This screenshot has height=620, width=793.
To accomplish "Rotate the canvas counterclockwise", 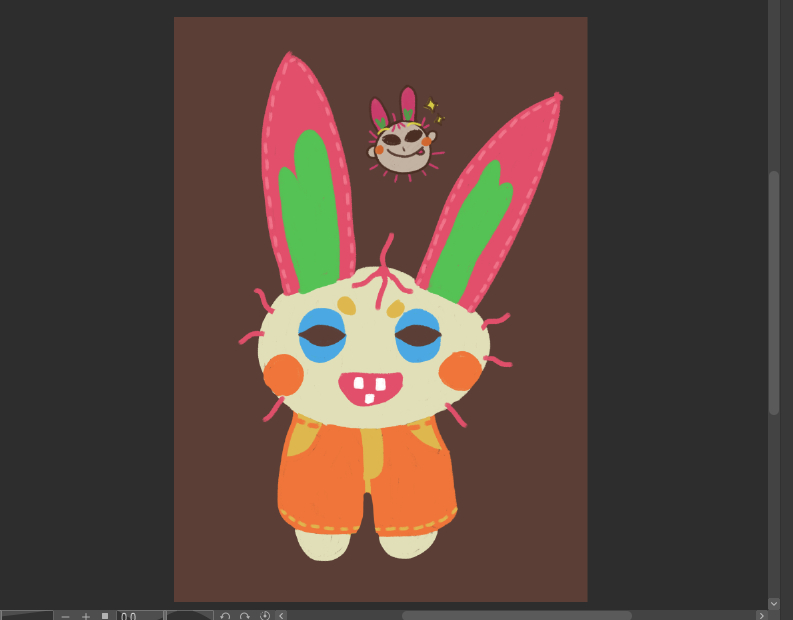I will 225,615.
